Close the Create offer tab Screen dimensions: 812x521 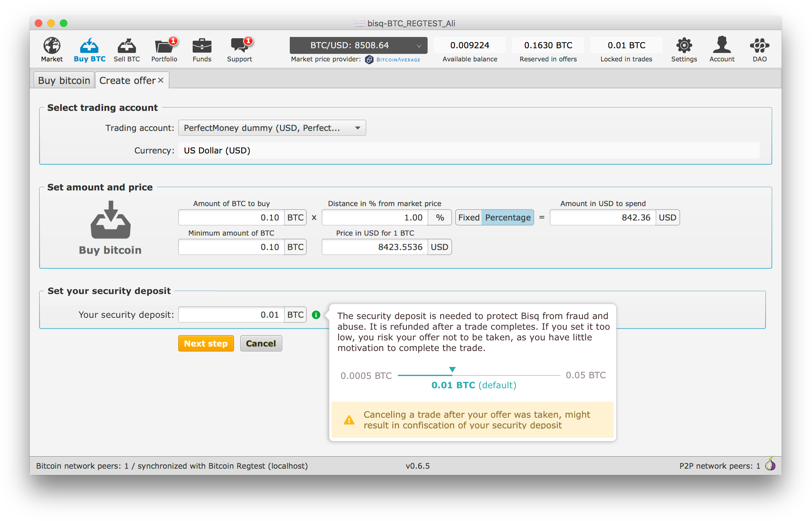pyautogui.click(x=161, y=80)
